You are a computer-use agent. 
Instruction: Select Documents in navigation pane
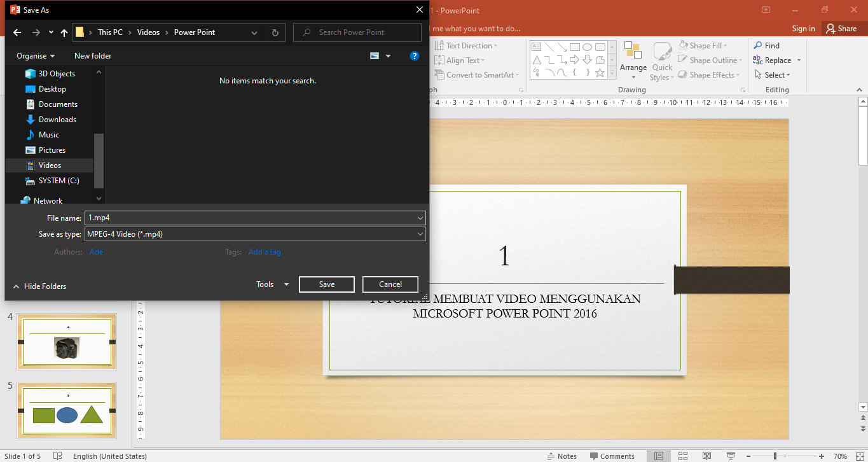52,104
